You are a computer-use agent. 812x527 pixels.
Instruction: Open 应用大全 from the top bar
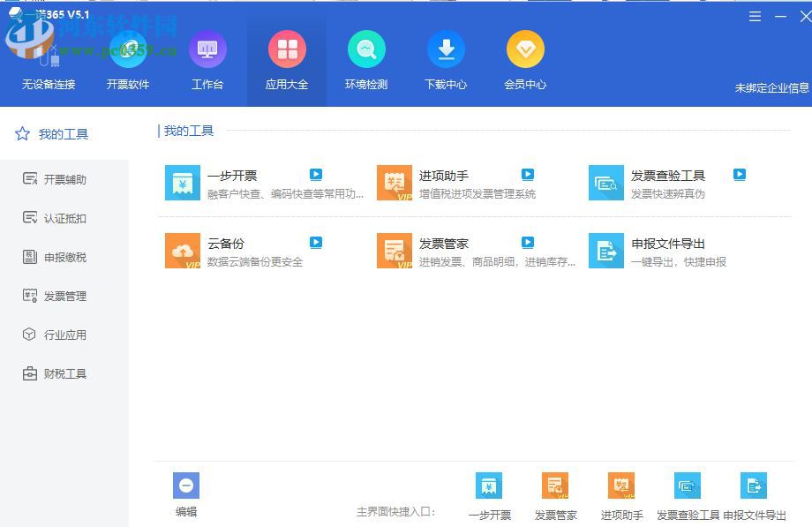(287, 57)
